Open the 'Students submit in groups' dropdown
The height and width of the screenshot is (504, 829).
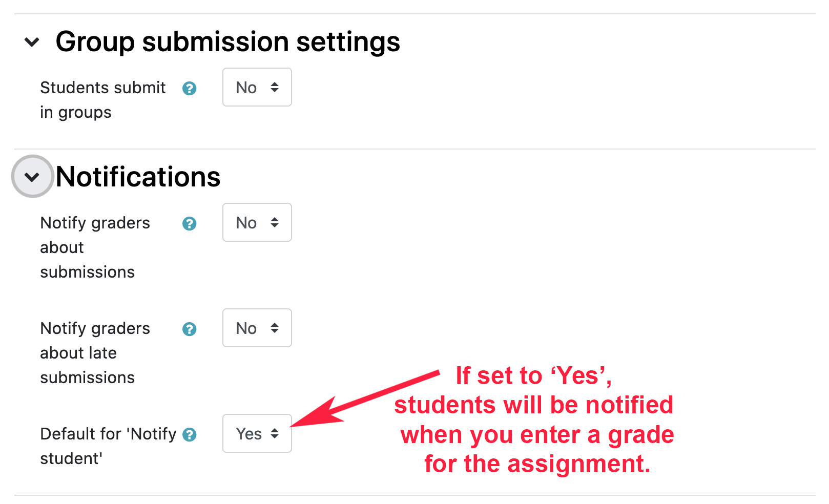pyautogui.click(x=257, y=88)
